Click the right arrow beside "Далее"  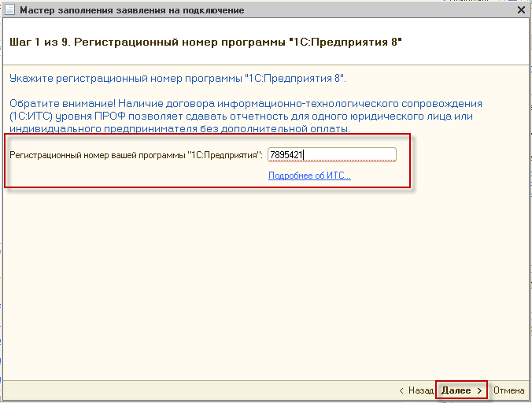click(479, 390)
